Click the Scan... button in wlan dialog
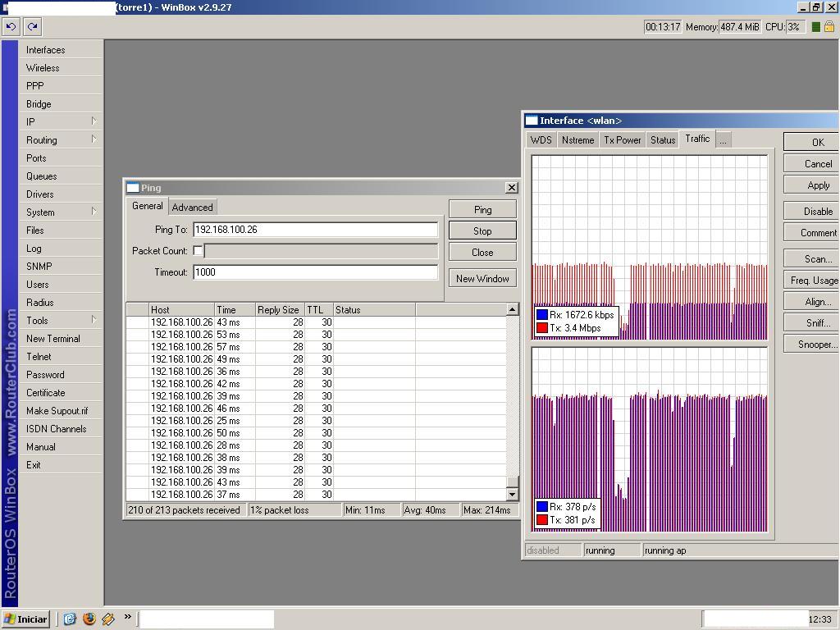The width and height of the screenshot is (840, 630). coord(817,259)
